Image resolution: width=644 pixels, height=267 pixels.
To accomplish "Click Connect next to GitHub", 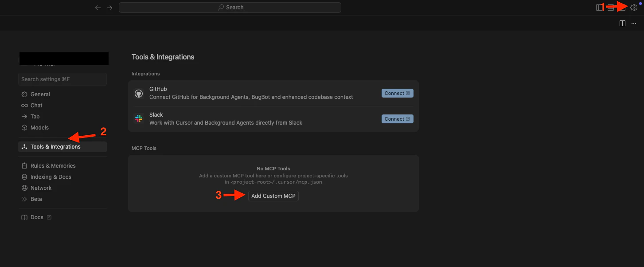I will click(x=397, y=93).
